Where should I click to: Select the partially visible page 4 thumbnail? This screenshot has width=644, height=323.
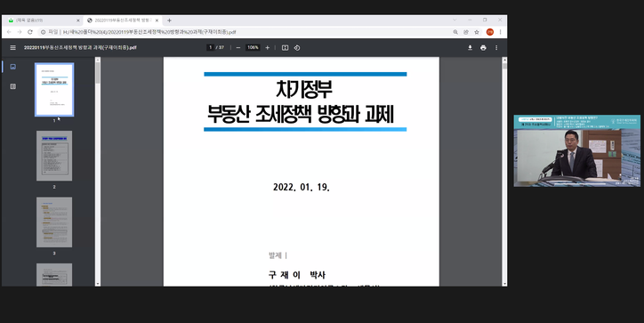[54, 275]
